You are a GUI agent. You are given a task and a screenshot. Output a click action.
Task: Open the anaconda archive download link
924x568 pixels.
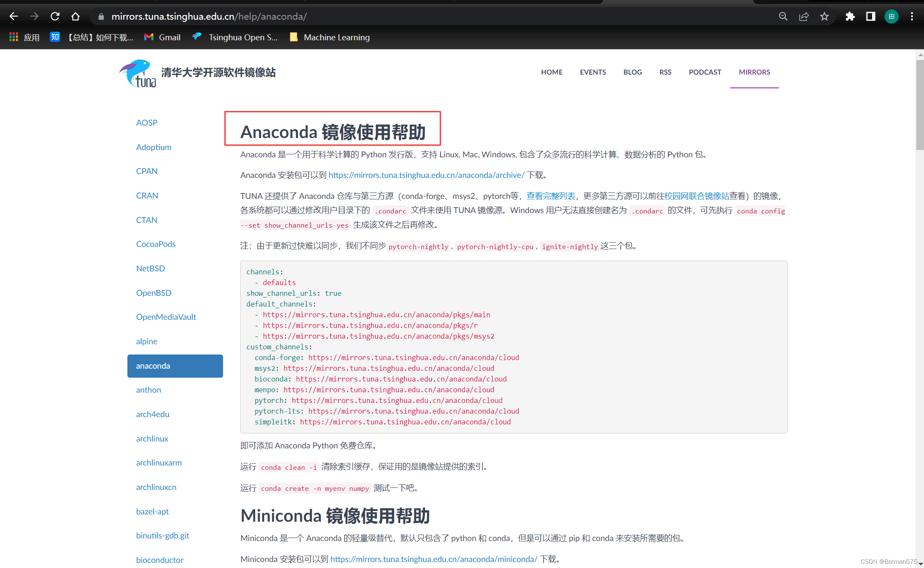pyautogui.click(x=426, y=175)
